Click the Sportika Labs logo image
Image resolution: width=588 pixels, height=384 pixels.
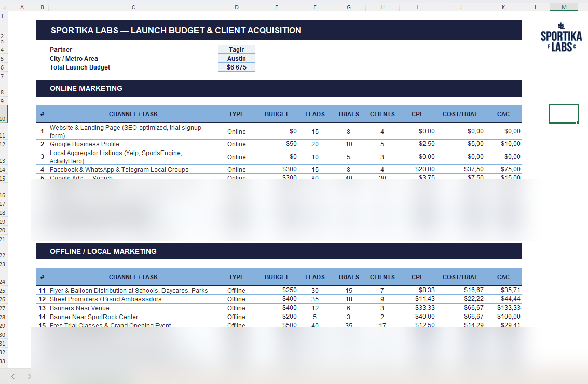(x=561, y=37)
